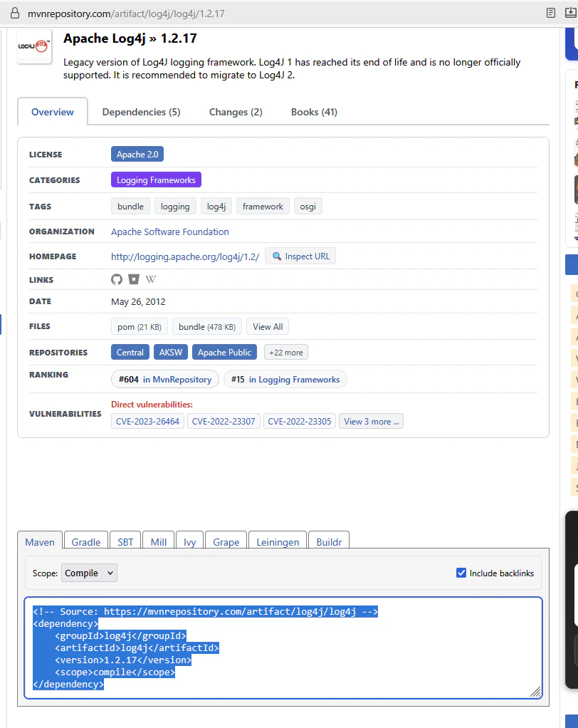Download the pom (21 KB) file
Viewport: 578px width, 728px height.
coord(140,327)
